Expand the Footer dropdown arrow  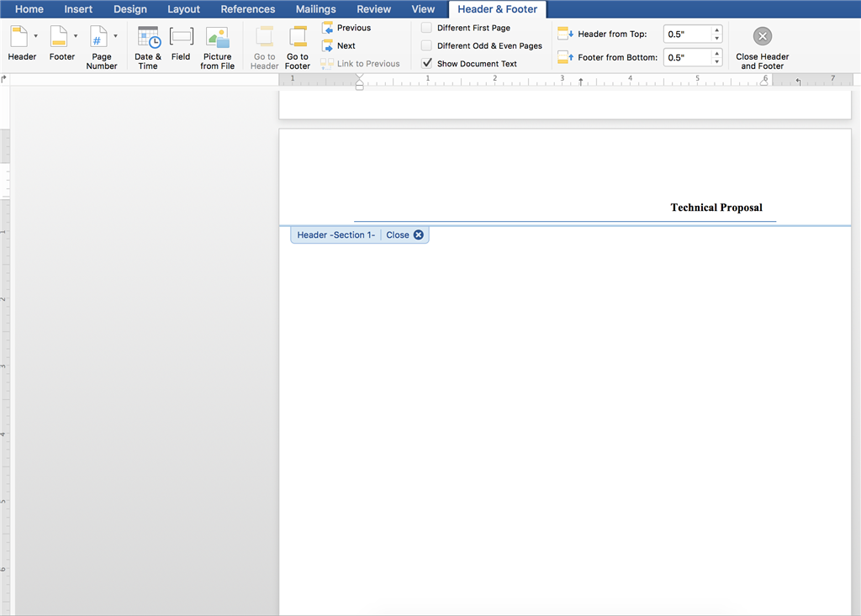76,36
